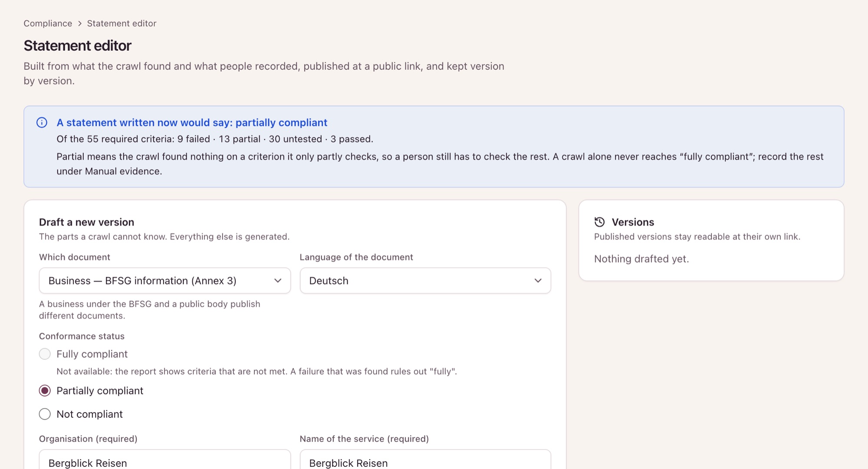Open the Language of the document dropdown
The image size is (868, 469).
tap(425, 281)
